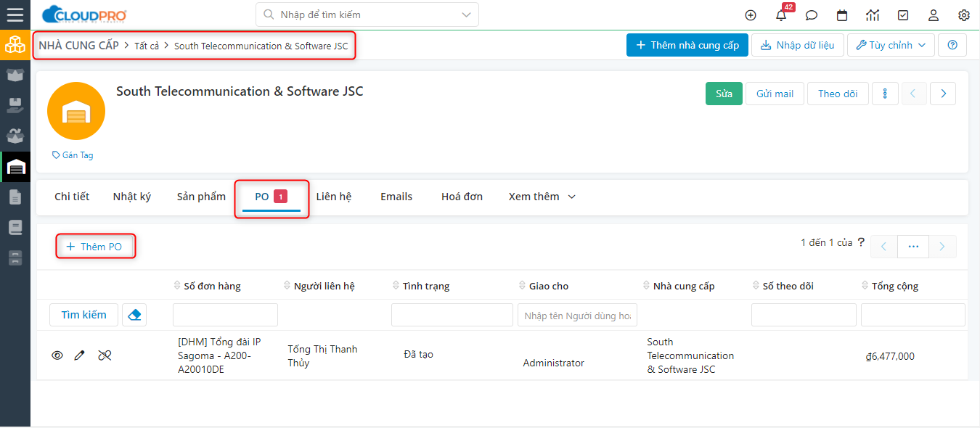The height and width of the screenshot is (428, 980).
Task: Open the book sidebar icon
Action: [15, 227]
